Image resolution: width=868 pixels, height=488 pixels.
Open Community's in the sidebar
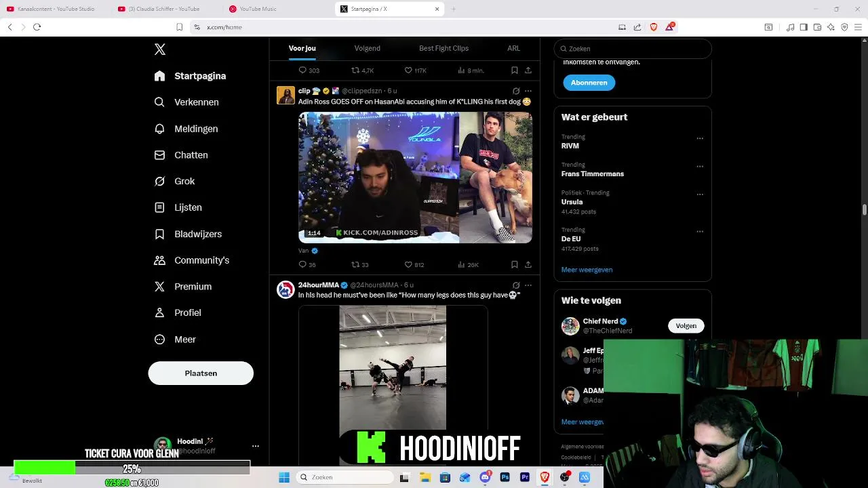coord(192,260)
